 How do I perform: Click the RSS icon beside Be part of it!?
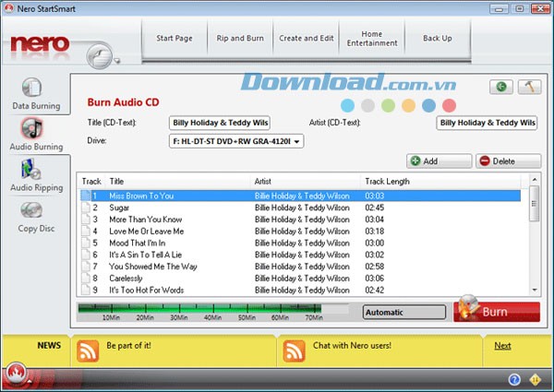pyautogui.click(x=88, y=350)
